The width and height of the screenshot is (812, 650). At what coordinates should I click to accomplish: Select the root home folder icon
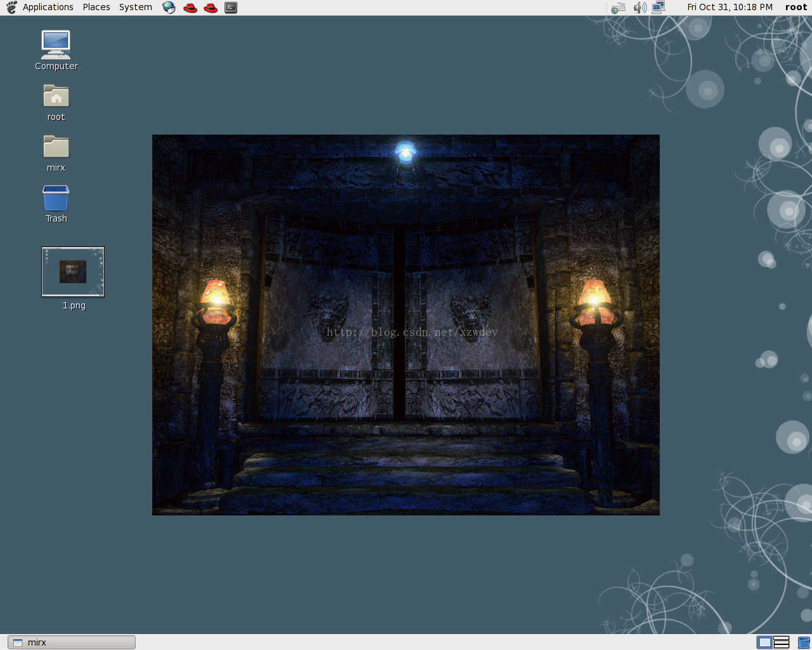click(56, 102)
